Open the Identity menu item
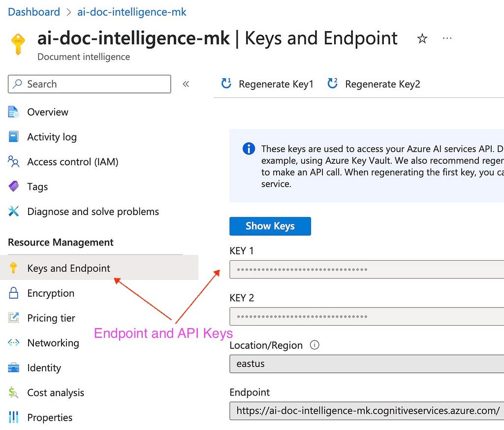Viewport: 504px width, 430px height. pyautogui.click(x=44, y=368)
